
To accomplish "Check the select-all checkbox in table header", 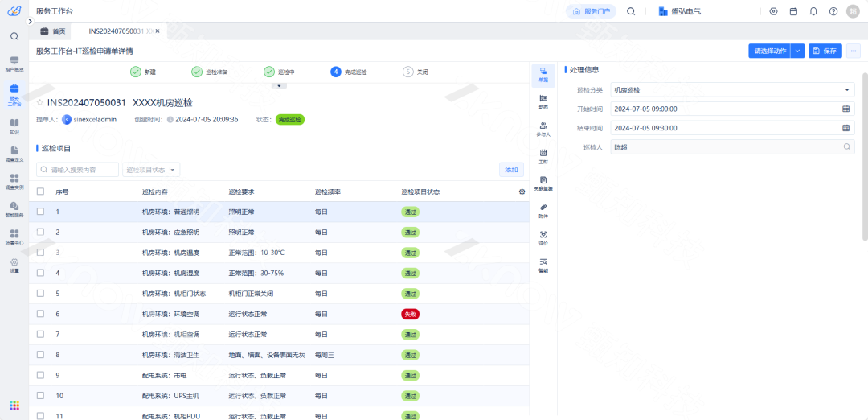I will click(40, 191).
